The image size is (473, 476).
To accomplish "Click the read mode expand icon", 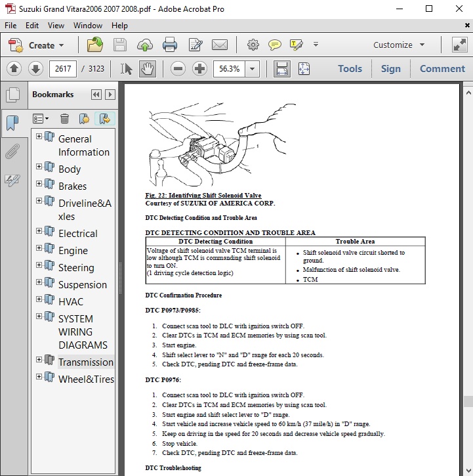I will (460, 45).
